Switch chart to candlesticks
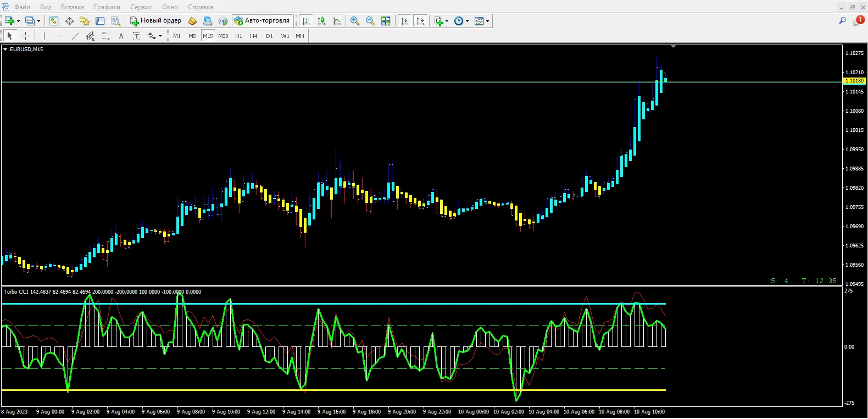The image size is (868, 419). click(321, 21)
